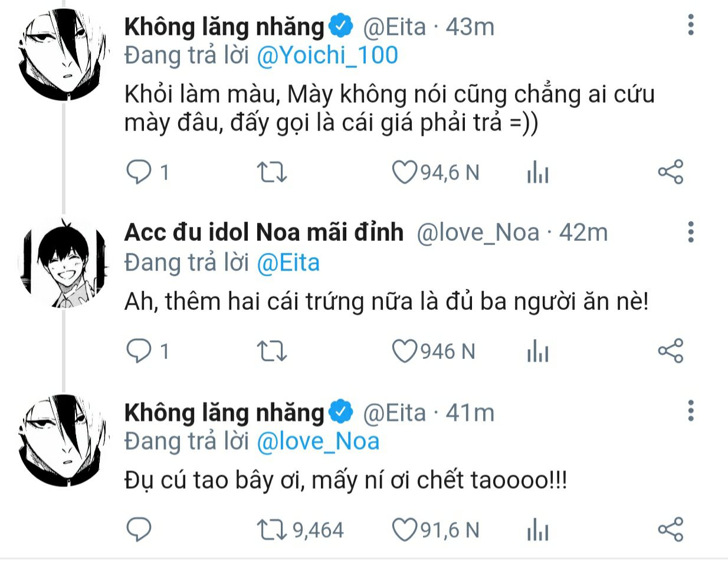The width and height of the screenshot is (728, 565).
Task: Open the blue @love_Noa mention link
Action: pos(318,442)
